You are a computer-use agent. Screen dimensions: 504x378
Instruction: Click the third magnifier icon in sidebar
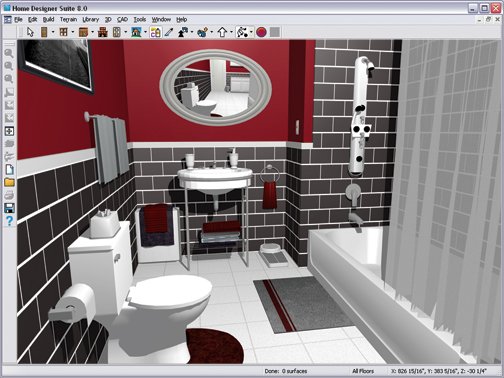[9, 79]
